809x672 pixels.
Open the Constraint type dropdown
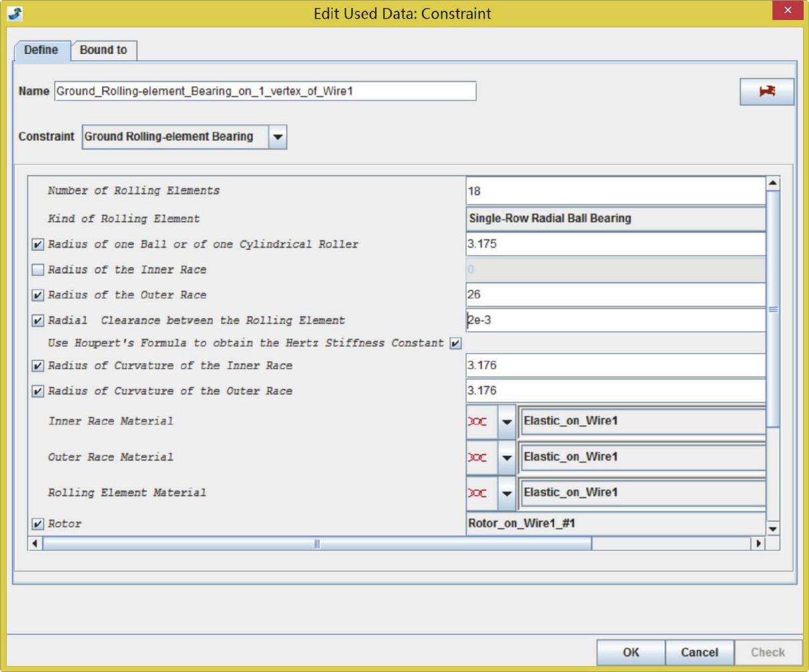click(x=278, y=137)
